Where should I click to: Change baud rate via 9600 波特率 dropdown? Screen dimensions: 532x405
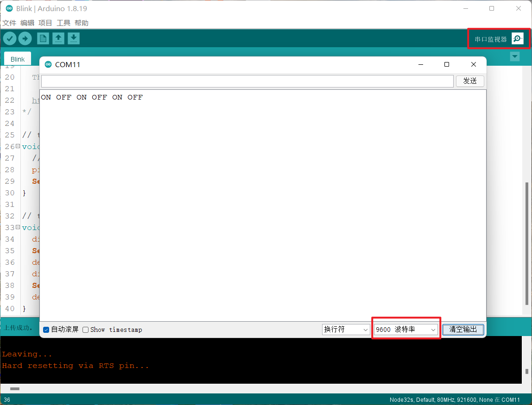click(405, 329)
